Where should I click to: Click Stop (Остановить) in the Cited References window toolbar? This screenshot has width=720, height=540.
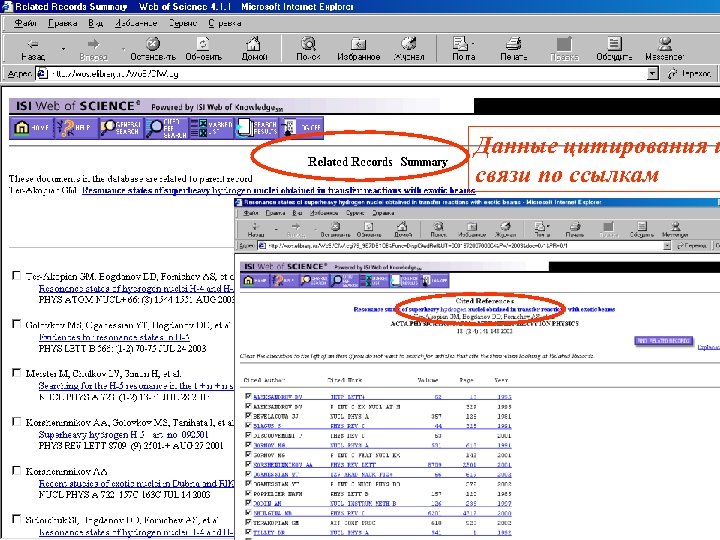coord(336,229)
